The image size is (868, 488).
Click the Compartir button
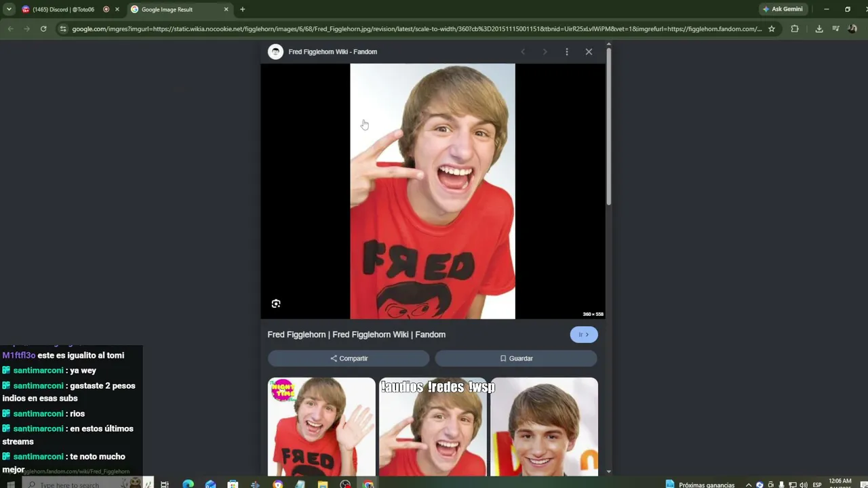[x=349, y=358]
